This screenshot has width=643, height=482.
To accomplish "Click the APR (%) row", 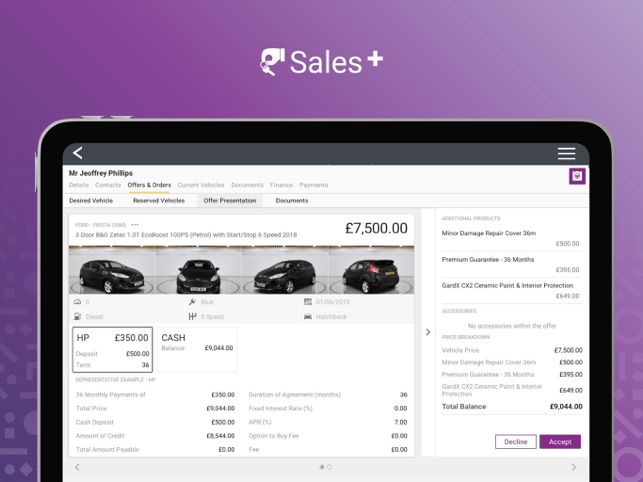I will tap(328, 422).
